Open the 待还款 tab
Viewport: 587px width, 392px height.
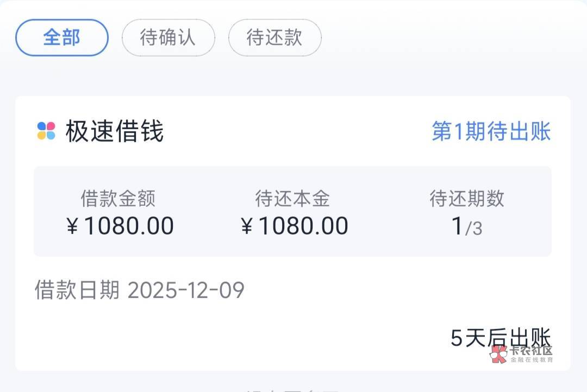coord(274,38)
